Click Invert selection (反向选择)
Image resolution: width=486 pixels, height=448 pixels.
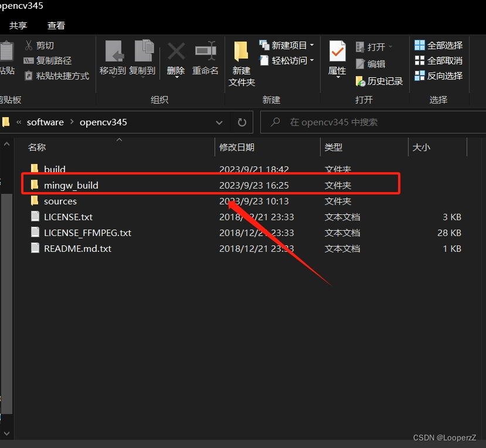pyautogui.click(x=439, y=76)
